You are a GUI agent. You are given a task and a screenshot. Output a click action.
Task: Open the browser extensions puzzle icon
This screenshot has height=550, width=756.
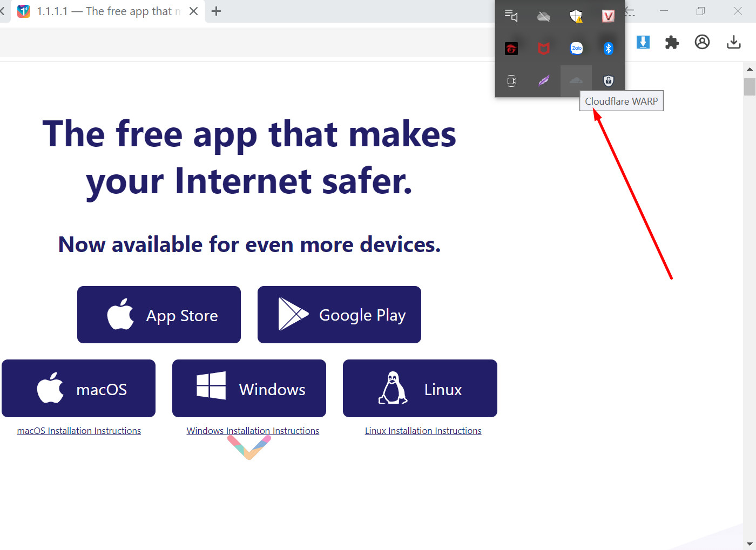pyautogui.click(x=672, y=42)
